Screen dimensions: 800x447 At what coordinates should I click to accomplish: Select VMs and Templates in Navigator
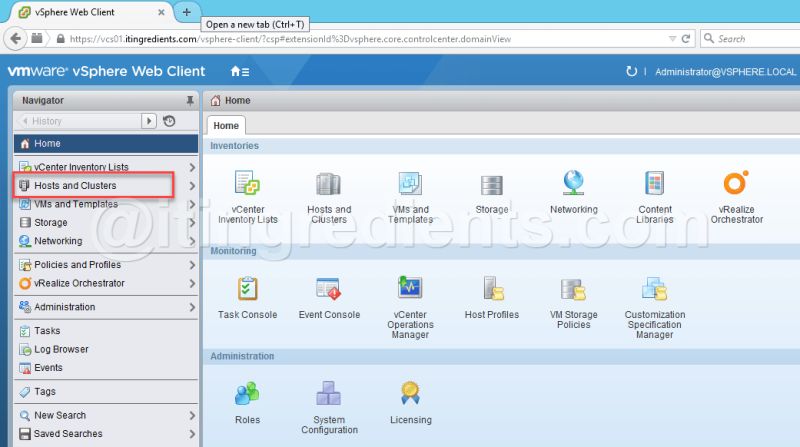(106, 204)
